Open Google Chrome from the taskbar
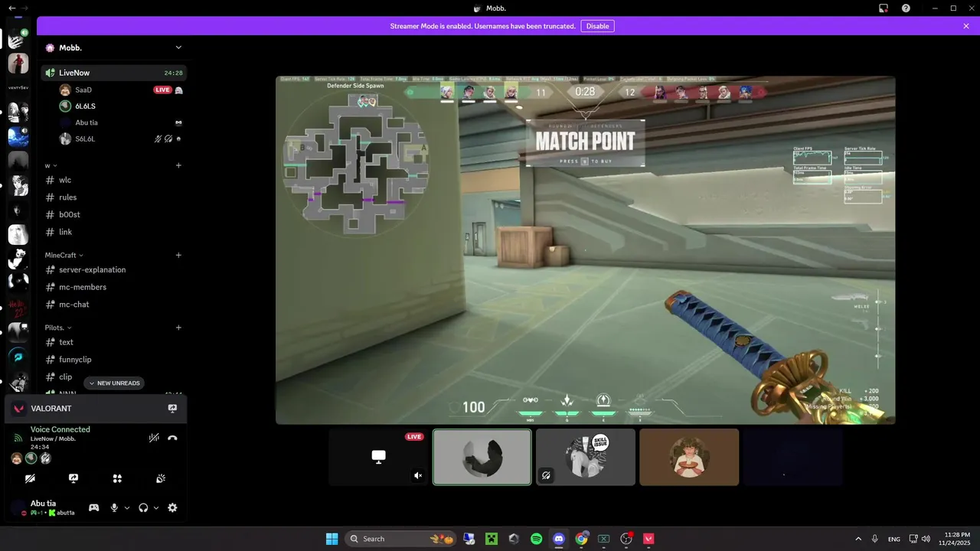The width and height of the screenshot is (980, 551). tap(582, 539)
